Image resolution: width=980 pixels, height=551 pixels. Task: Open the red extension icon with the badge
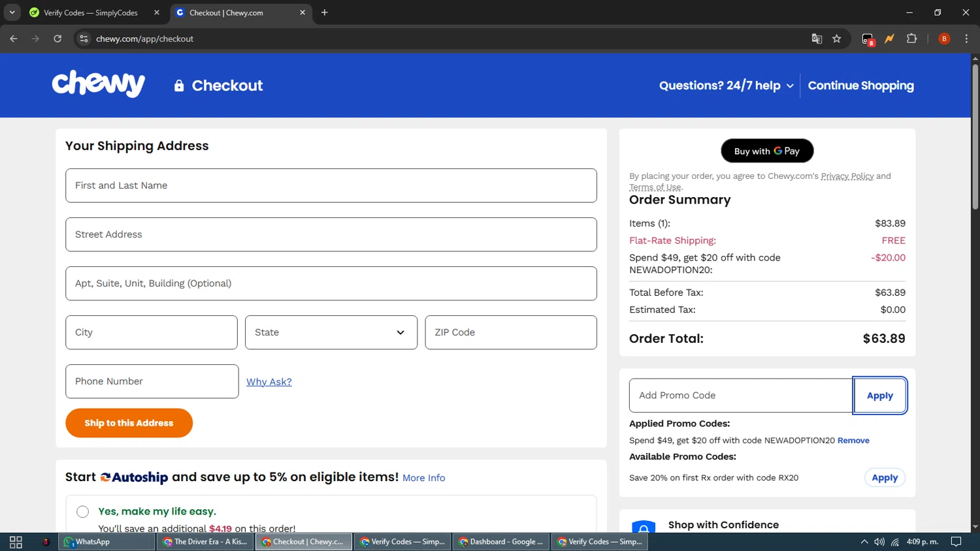(868, 39)
